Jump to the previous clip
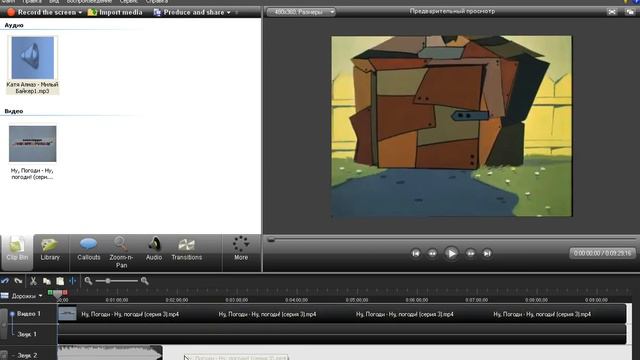 pyautogui.click(x=416, y=253)
